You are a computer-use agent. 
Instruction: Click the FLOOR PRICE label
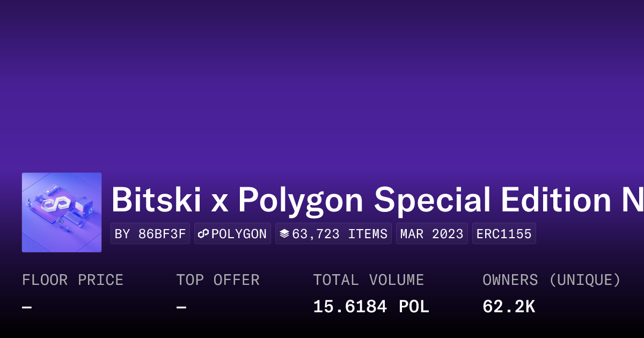tap(72, 280)
